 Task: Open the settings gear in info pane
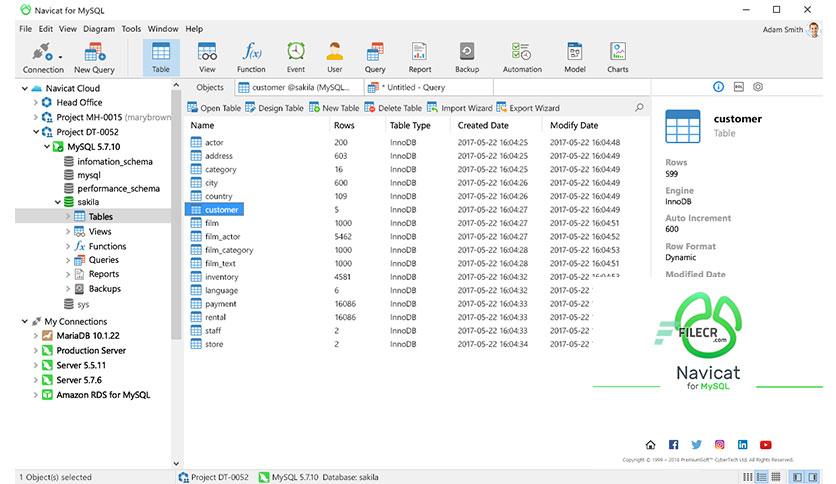(758, 86)
